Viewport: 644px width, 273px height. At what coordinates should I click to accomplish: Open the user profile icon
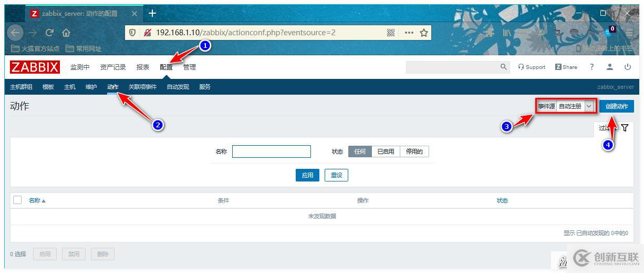(609, 67)
